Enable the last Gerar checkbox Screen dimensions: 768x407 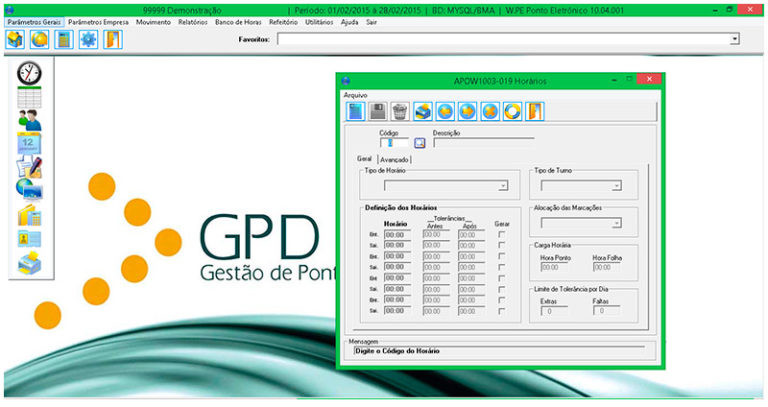pyautogui.click(x=502, y=311)
